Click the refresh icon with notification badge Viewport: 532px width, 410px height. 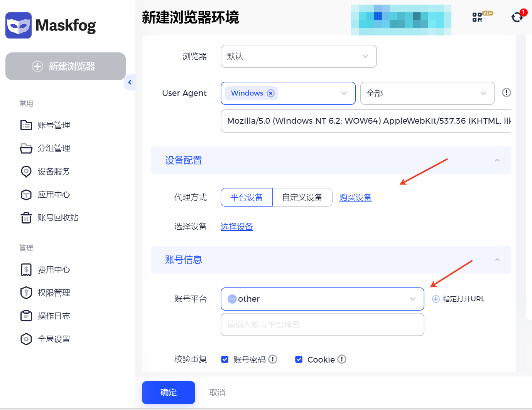[x=517, y=17]
